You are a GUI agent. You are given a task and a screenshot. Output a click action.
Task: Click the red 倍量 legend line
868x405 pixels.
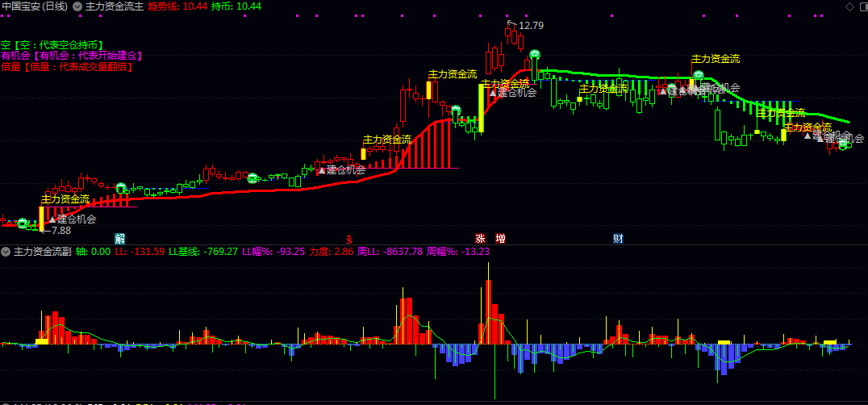(x=68, y=66)
